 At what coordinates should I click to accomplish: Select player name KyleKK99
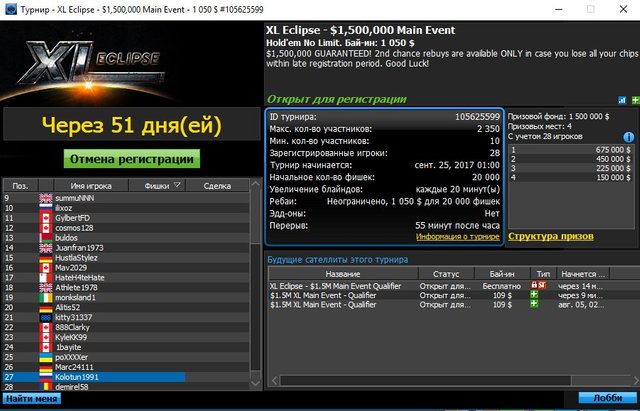pyautogui.click(x=71, y=338)
